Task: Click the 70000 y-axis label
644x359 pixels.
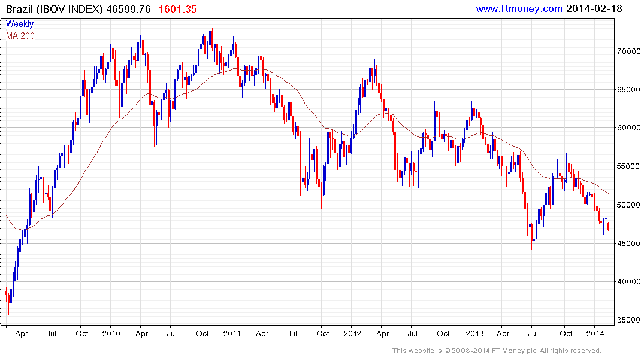Action: 628,51
